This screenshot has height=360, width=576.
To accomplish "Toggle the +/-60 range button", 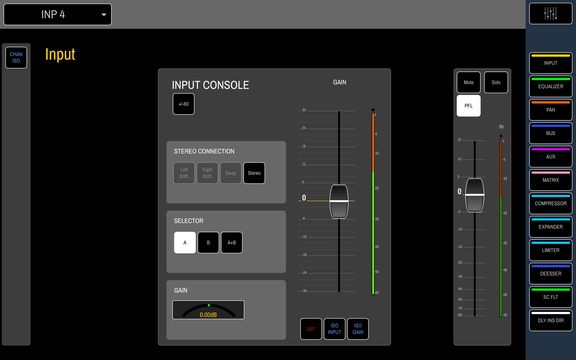I will click(183, 104).
